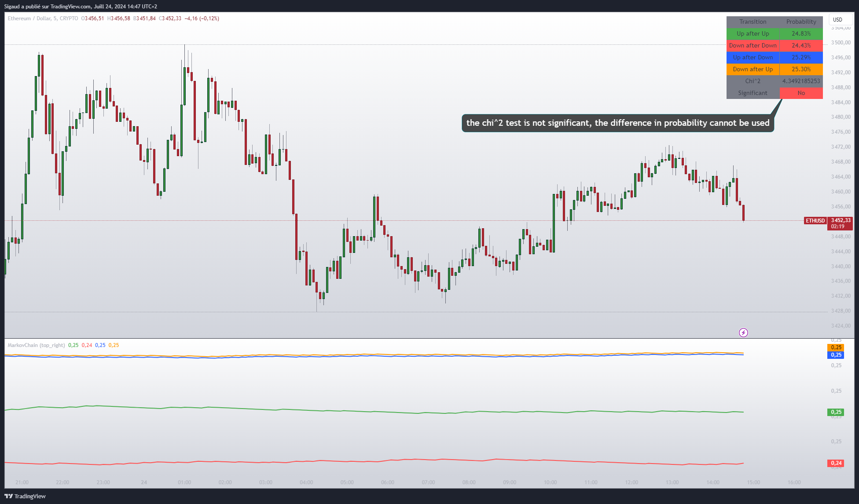Click the TradingView logo at bottom left

point(25,496)
